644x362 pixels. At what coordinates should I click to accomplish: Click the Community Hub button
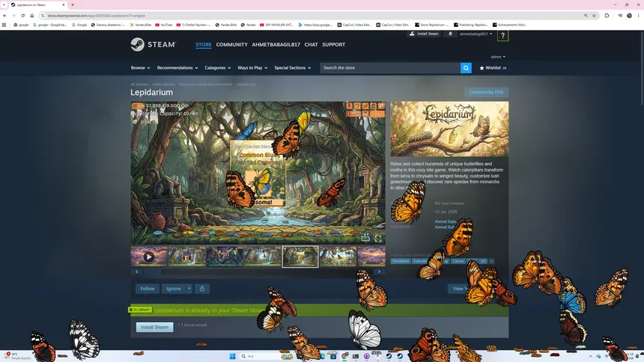486,92
